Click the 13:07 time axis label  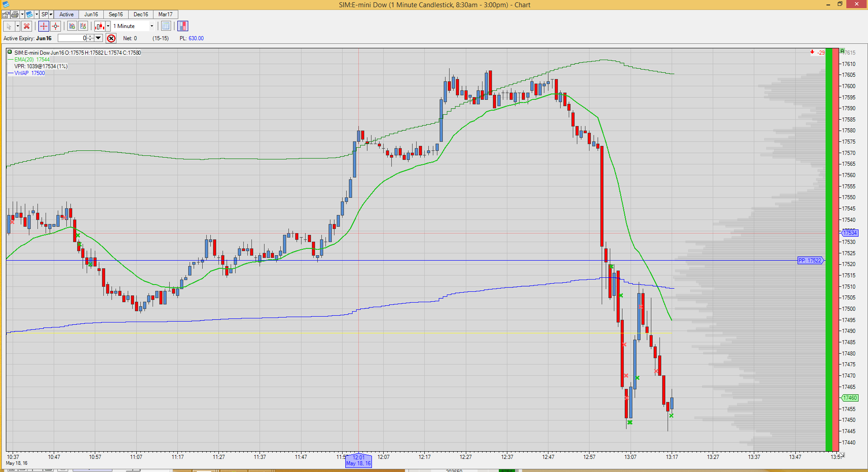point(631,457)
